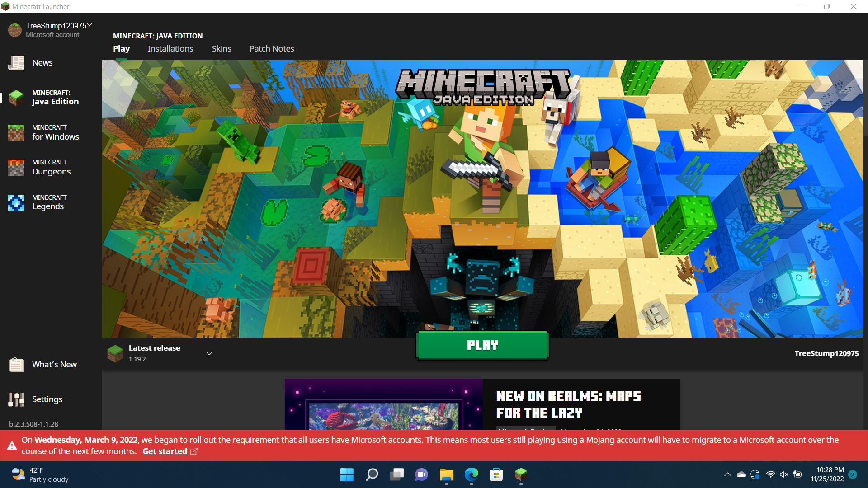The height and width of the screenshot is (488, 868).
Task: Open the Realms maps news thumbnail
Action: pos(383,404)
